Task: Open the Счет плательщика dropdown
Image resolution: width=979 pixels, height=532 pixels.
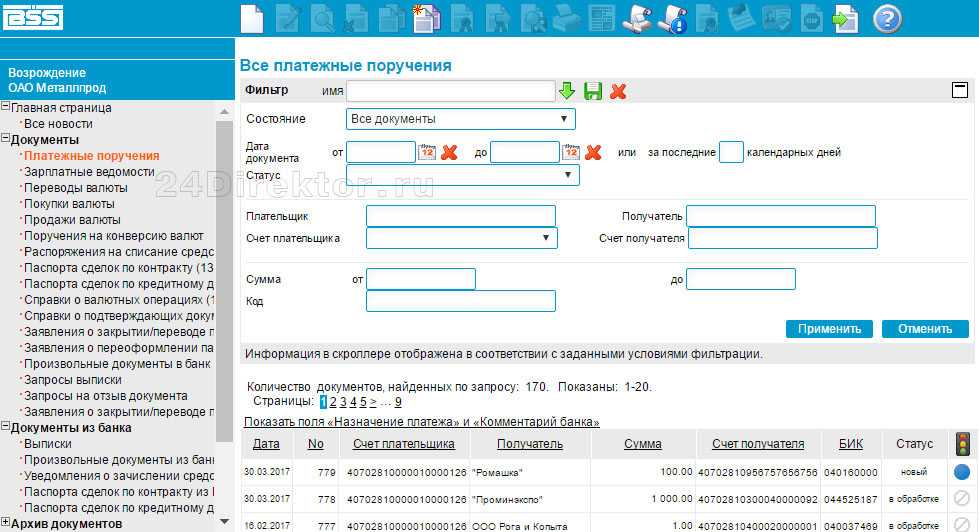Action: [x=462, y=238]
